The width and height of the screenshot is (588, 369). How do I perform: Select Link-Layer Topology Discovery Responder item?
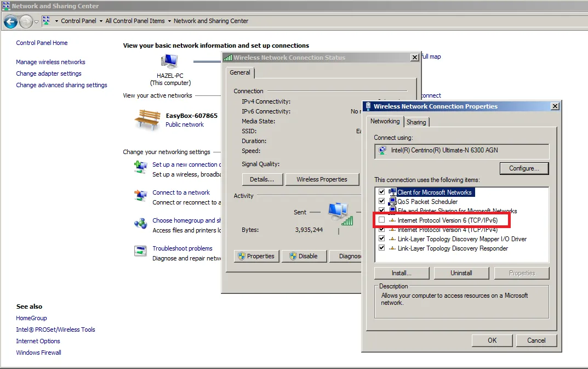(x=453, y=248)
